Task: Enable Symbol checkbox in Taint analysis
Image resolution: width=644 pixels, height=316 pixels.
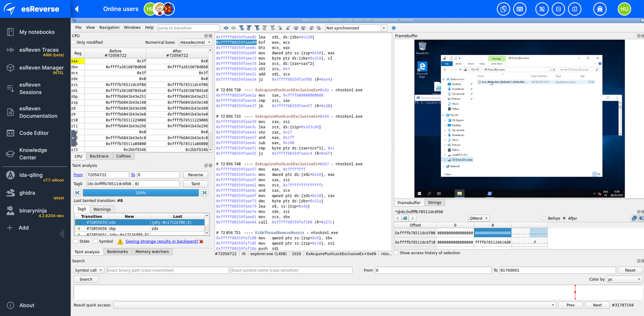Action: tap(95, 242)
